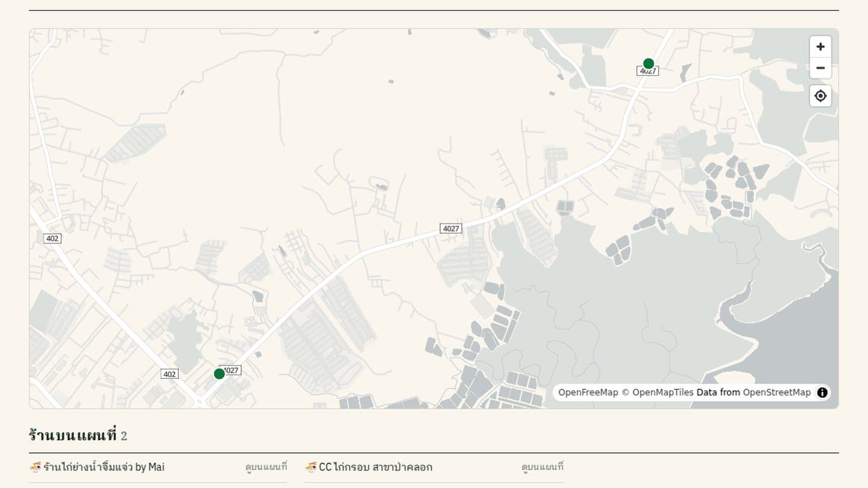Click ดูบนแผนที่ for CC ไก่กรอบ สาขาป่าคลอก

click(542, 467)
